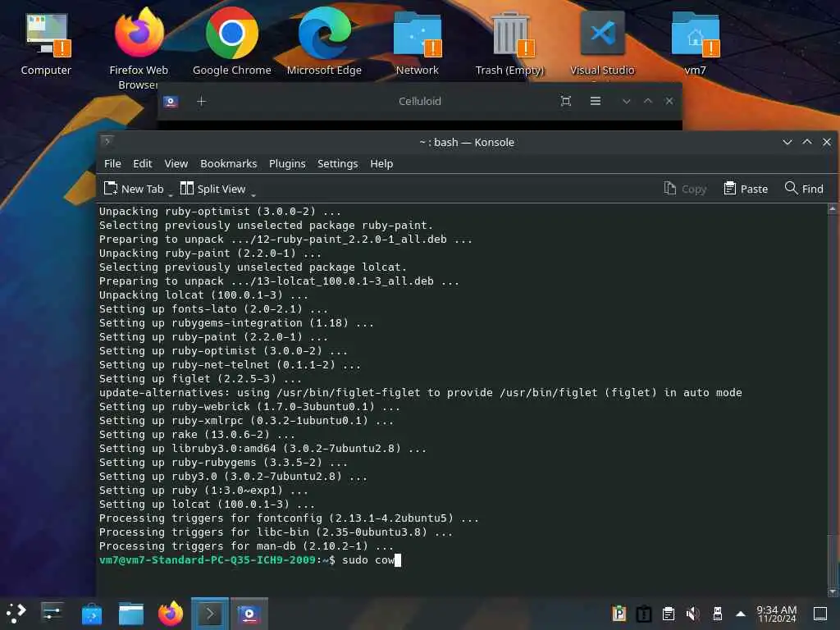Maximize the Konsole window

point(807,142)
